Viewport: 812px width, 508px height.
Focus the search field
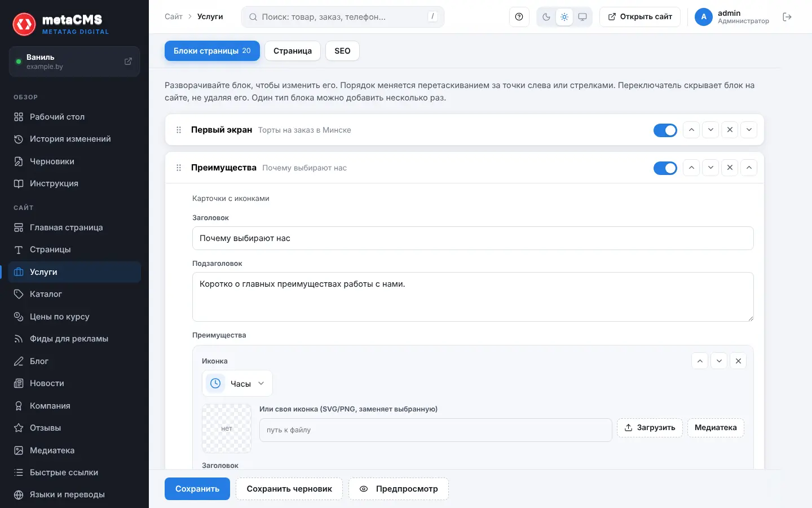[343, 17]
